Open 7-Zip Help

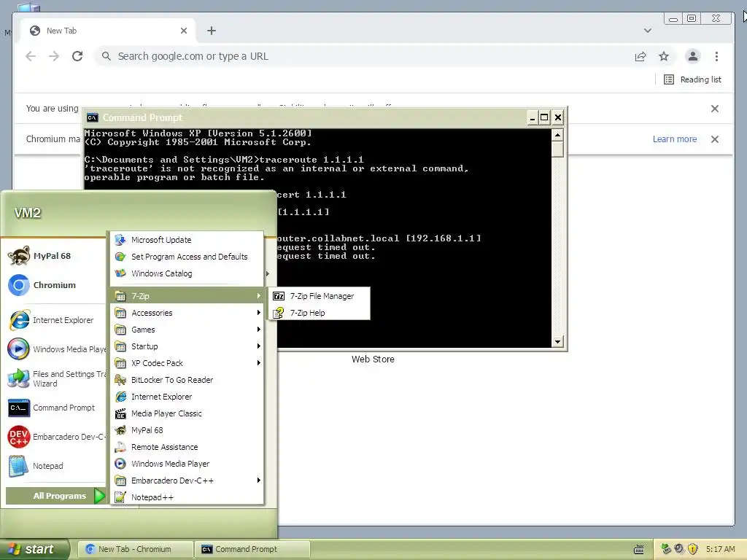[x=320, y=313]
